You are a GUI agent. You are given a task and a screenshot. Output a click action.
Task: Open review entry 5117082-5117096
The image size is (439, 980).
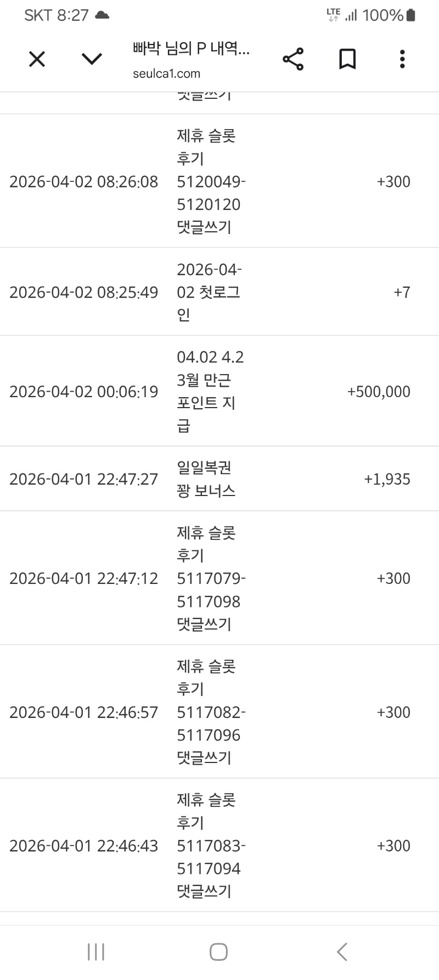pos(211,712)
